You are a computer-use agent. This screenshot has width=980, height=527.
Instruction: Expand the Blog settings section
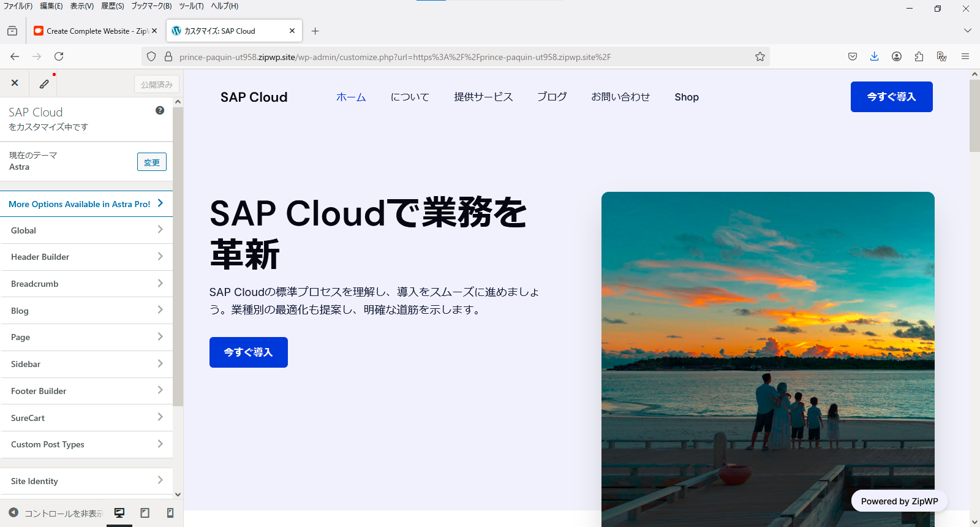click(86, 311)
